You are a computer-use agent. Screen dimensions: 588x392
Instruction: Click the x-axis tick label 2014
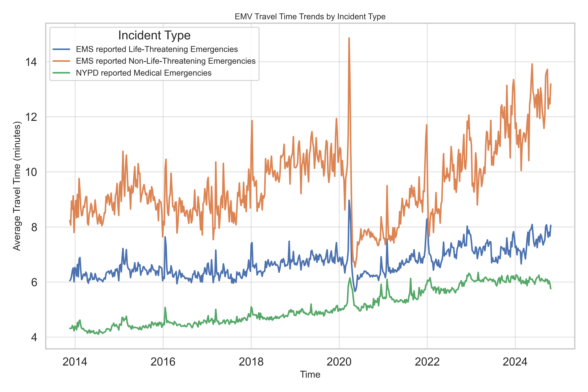tap(75, 362)
